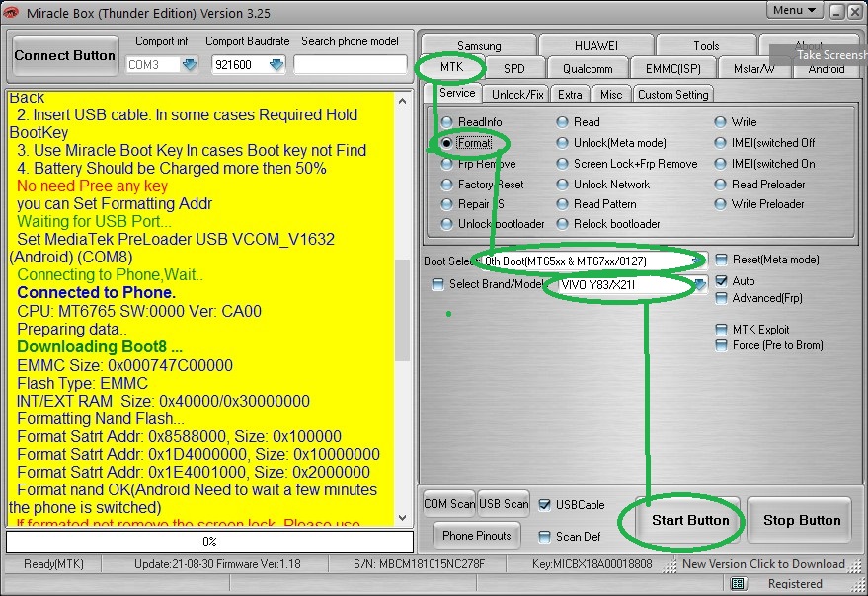
Task: Click New Version Click to Download
Action: click(763, 564)
